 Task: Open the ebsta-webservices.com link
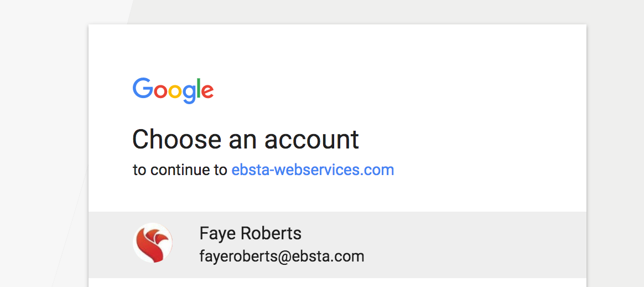click(x=313, y=170)
